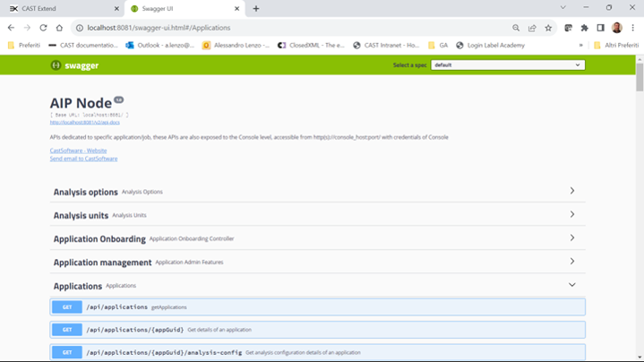Open the GA bookmark folder
This screenshot has width=644, height=362.
click(438, 45)
